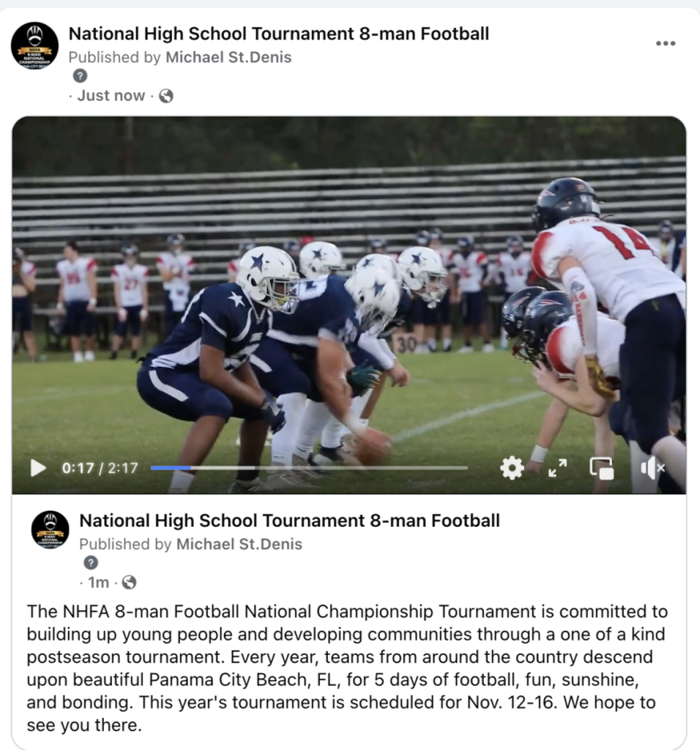The width and height of the screenshot is (700, 750).
Task: Open shared post page name link
Action: [290, 521]
